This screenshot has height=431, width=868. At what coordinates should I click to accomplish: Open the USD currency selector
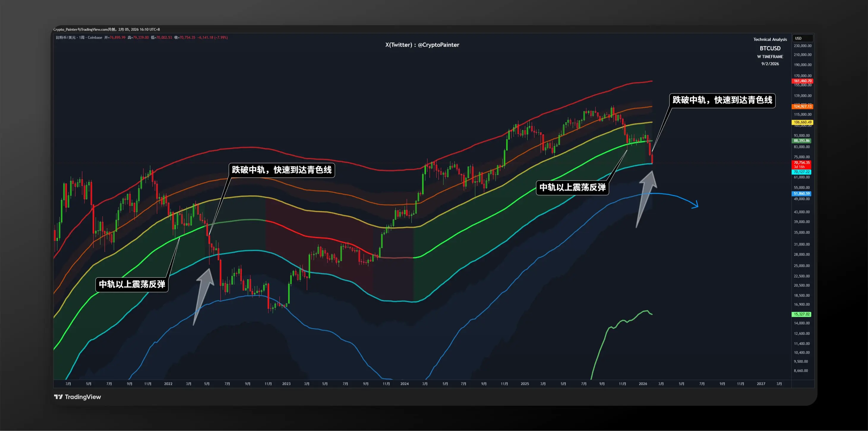pyautogui.click(x=802, y=38)
